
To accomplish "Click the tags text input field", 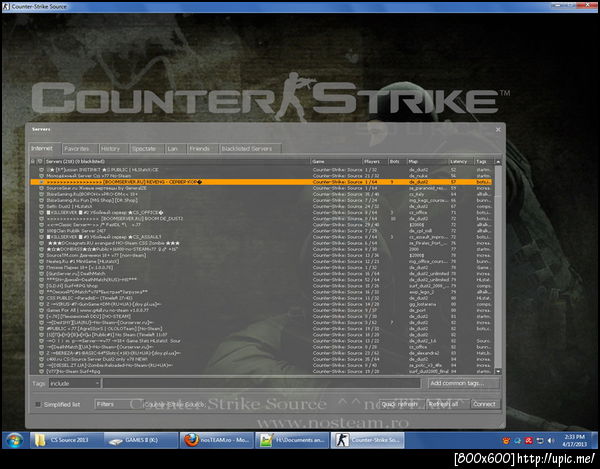I will pos(261,383).
